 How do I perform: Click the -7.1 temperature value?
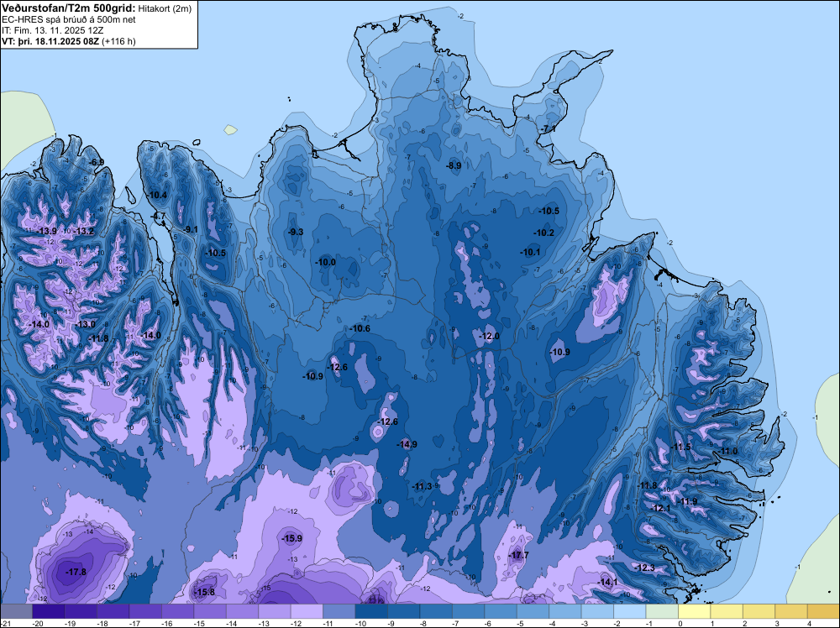pos(548,129)
